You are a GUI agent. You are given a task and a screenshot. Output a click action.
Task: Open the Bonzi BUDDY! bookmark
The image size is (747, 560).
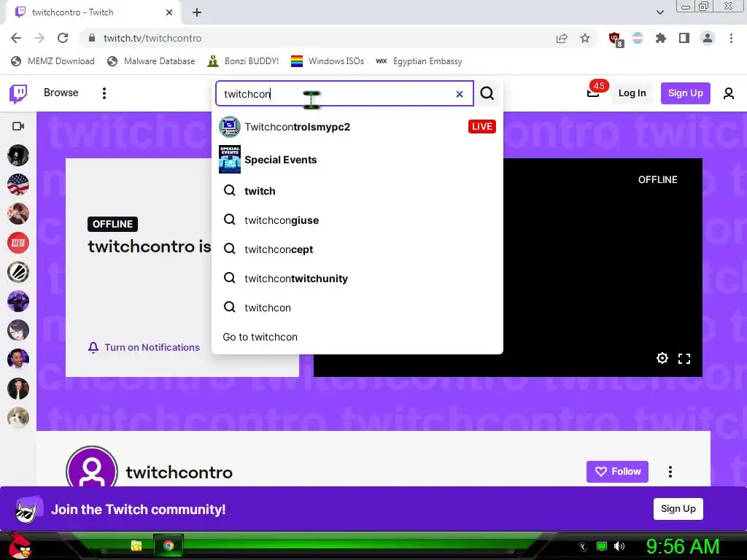tap(243, 61)
